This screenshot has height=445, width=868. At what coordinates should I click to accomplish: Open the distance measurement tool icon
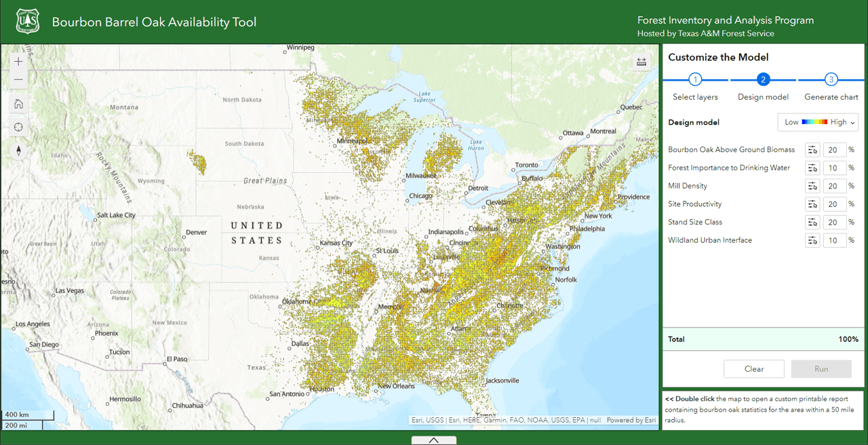coord(641,61)
